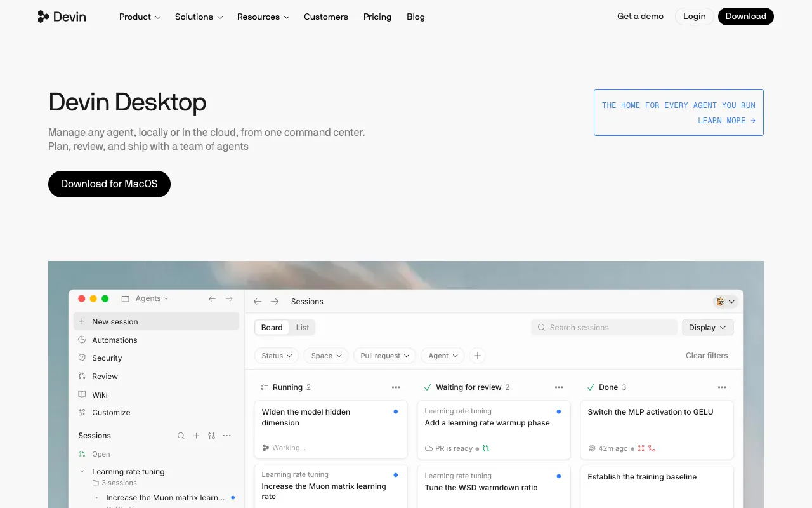The image size is (812, 508).
Task: Open the Product menu dropdown
Action: [140, 17]
